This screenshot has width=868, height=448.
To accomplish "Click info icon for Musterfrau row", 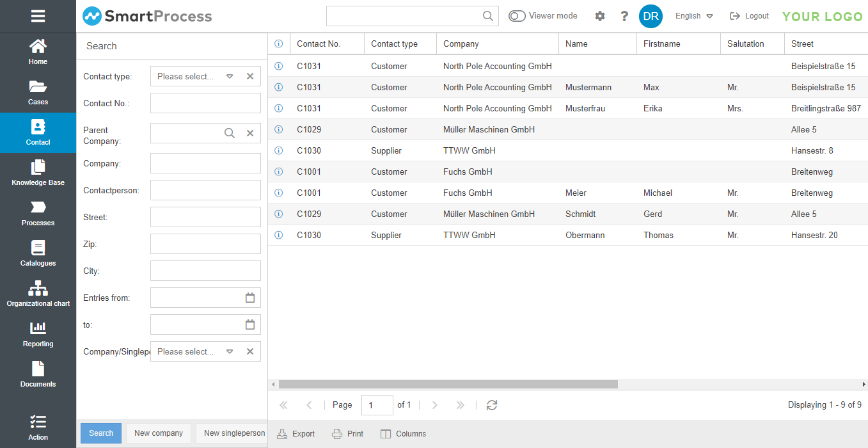I will [x=279, y=108].
